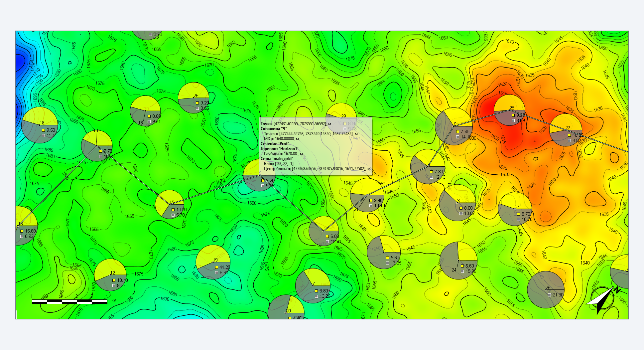The height and width of the screenshot is (350, 644).
Task: Select the pie chart of well 18
Action: click(40, 125)
